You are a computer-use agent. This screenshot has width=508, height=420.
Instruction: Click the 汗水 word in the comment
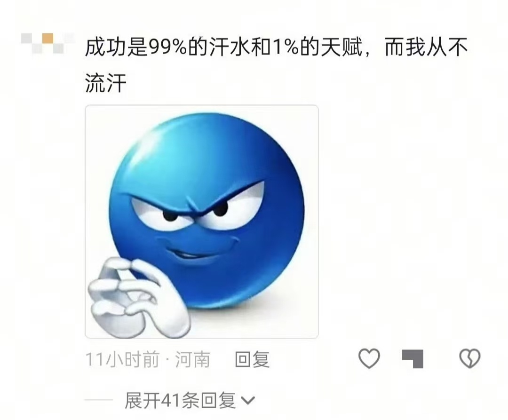tap(230, 48)
